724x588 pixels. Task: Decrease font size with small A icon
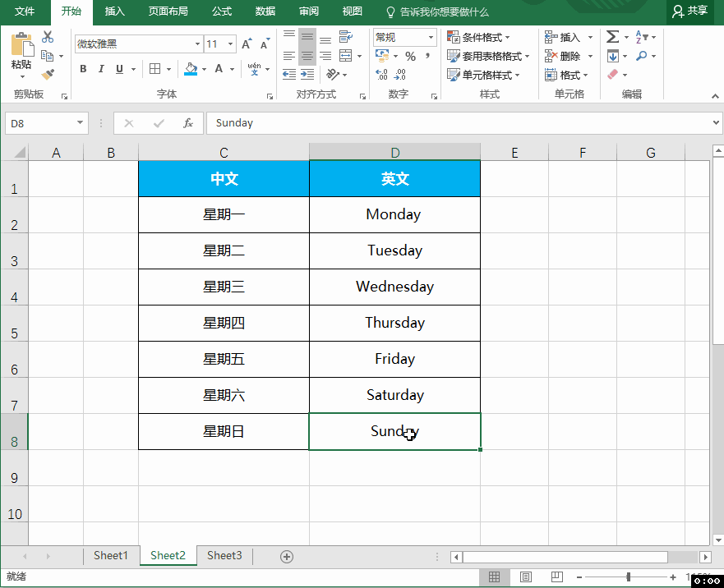[x=265, y=44]
